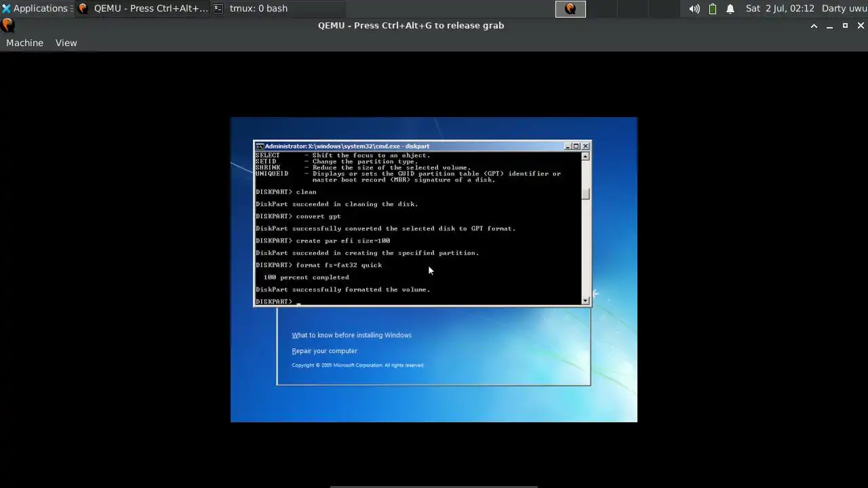Screen dimensions: 868x488
Task: Click the battery indicator icon in the tray
Action: point(713,9)
